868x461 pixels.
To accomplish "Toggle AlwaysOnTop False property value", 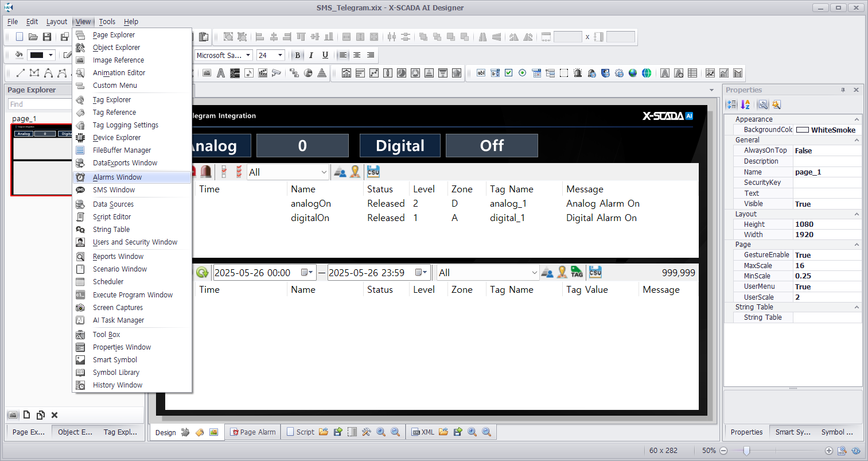I will pyautogui.click(x=827, y=150).
